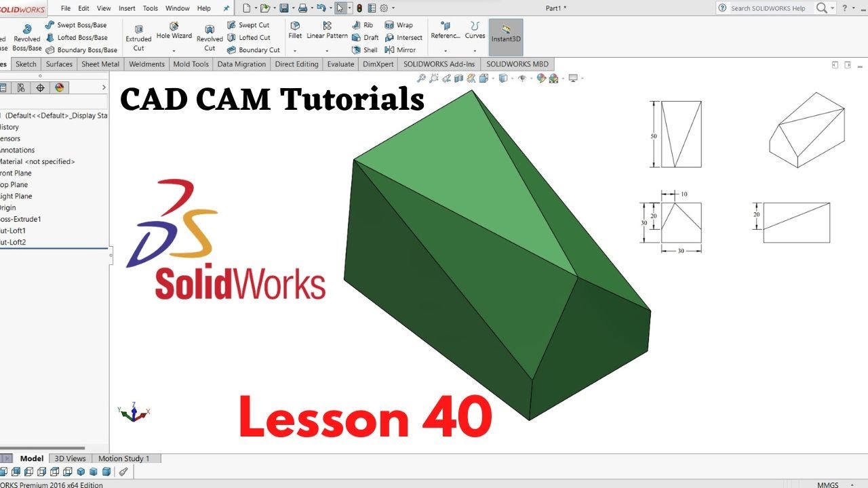Screen dimensions: 868x488
Task: Open the DisplayManager tab icon
Action: pyautogui.click(x=59, y=87)
